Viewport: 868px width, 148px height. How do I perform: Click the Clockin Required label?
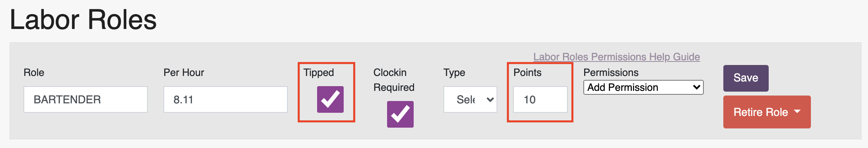394,80
